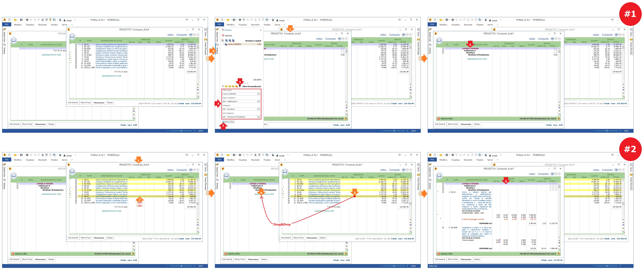Click the red quantity cell '-348.16'
Screen dimensions: 644x270
[533, 219]
